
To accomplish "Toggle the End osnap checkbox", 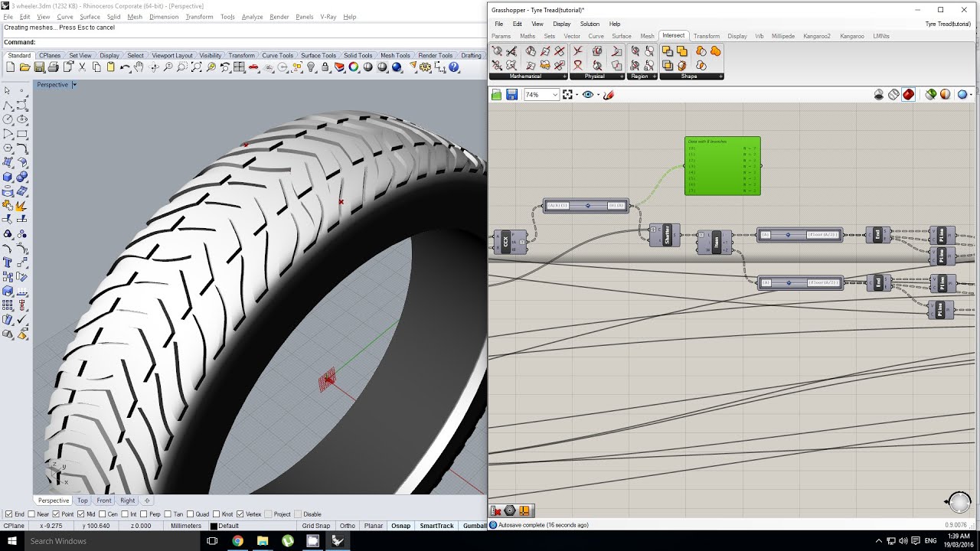I will coord(8,514).
